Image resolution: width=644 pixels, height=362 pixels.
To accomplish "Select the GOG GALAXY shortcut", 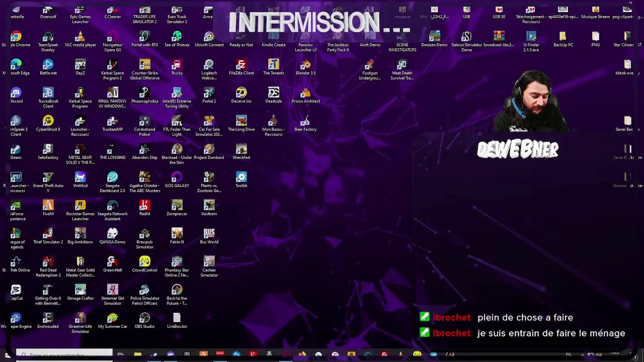I will 177,180.
